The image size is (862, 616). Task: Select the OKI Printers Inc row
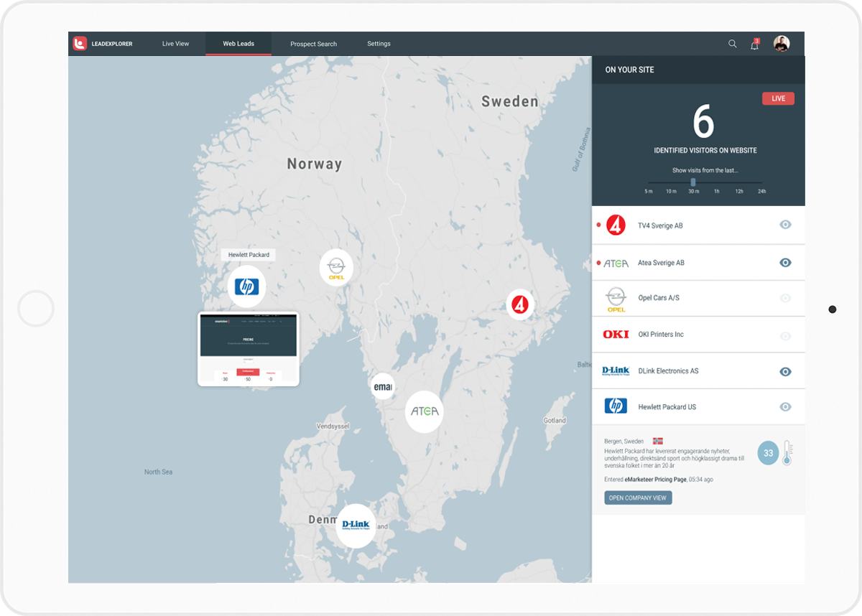[698, 335]
